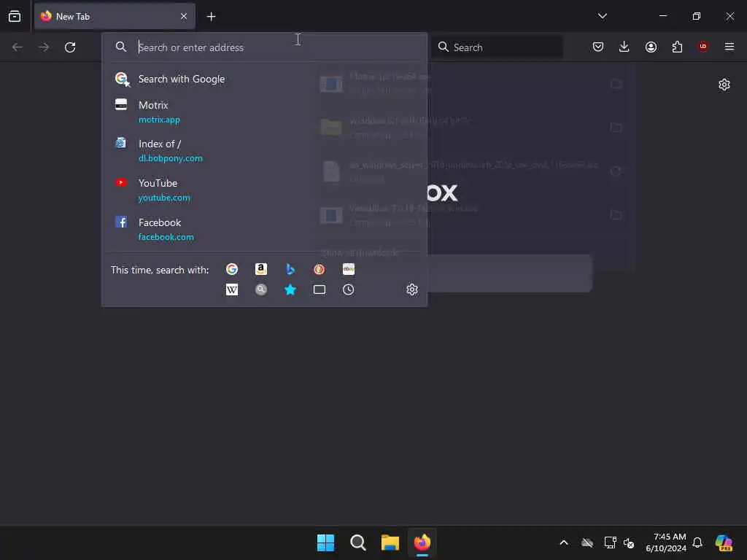Open the Firefox account menu
This screenshot has width=747, height=560.
click(651, 47)
